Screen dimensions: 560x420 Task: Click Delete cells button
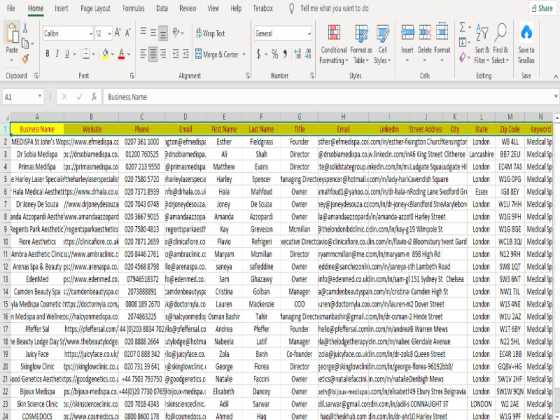[425, 43]
